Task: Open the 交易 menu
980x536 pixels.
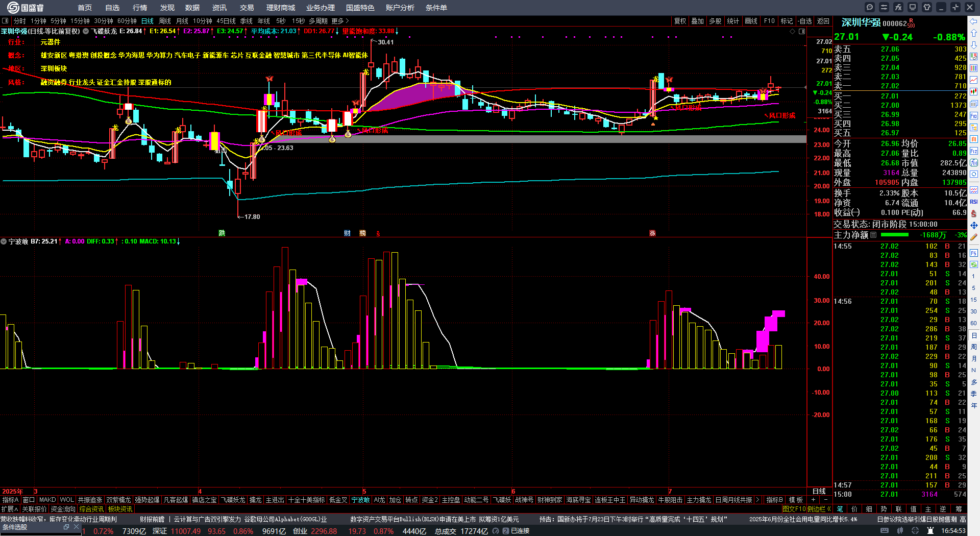Action: 247,8
